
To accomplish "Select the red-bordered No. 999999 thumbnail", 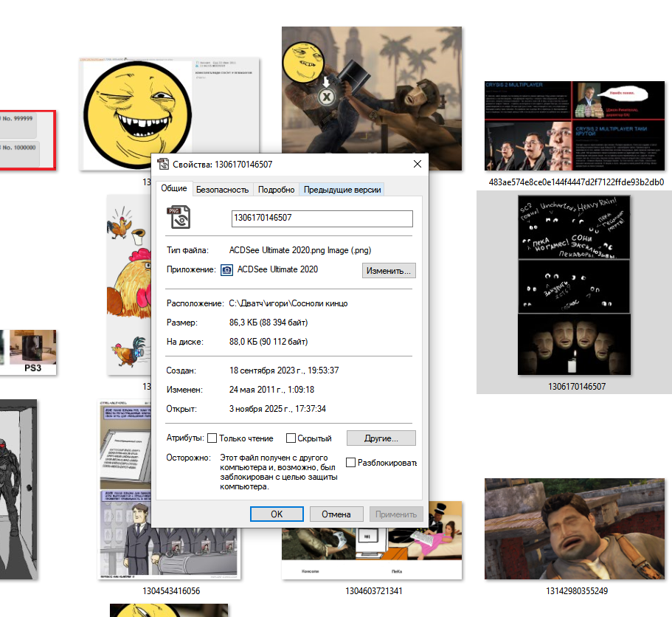I will [x=28, y=140].
